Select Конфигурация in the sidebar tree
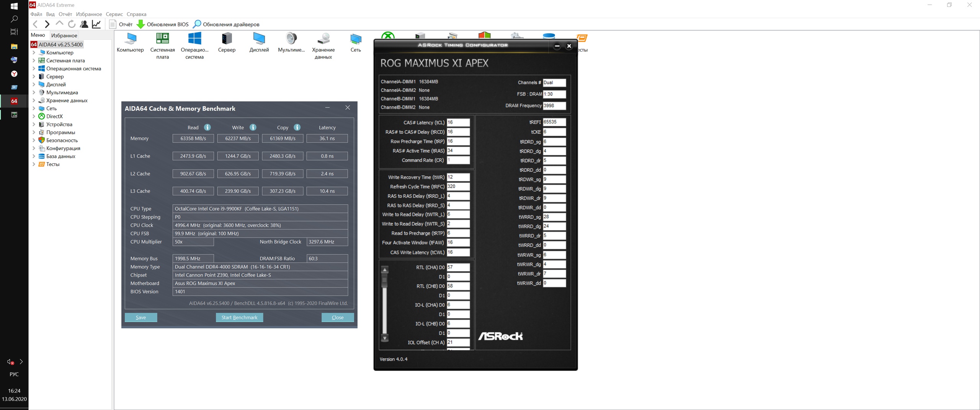 pos(63,148)
